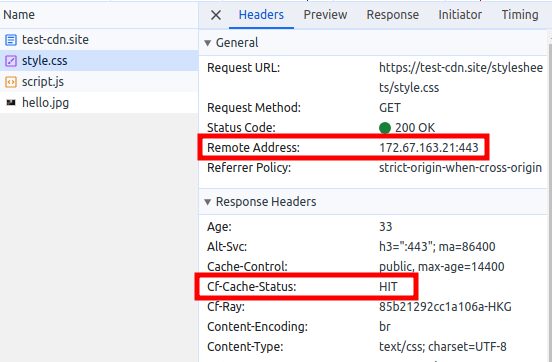This screenshot has height=362, width=552.
Task: Click the green status dot beside 200 OK
Action: [385, 127]
